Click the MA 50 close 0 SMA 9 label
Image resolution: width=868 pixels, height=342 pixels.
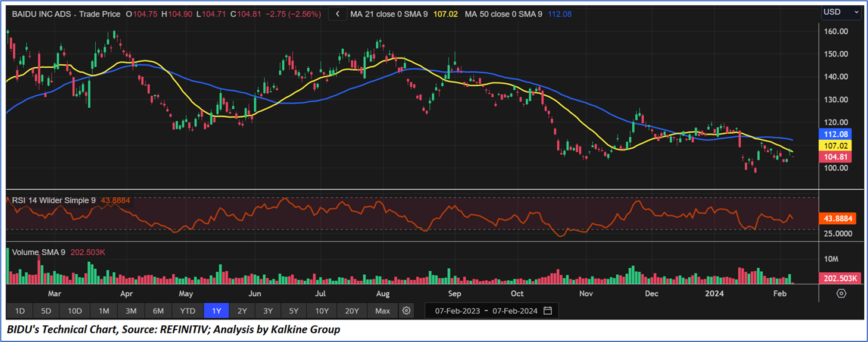(x=503, y=14)
